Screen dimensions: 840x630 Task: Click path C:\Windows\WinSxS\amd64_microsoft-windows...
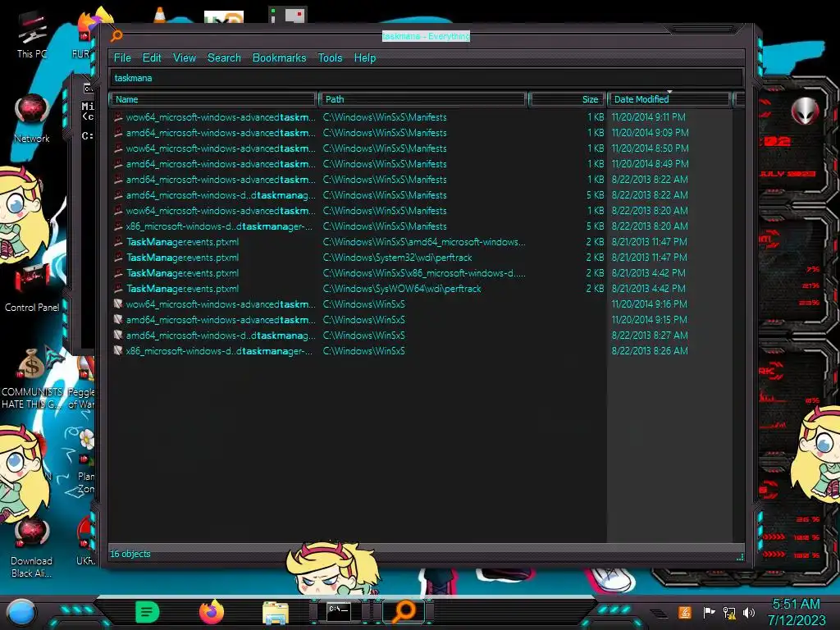(x=424, y=242)
